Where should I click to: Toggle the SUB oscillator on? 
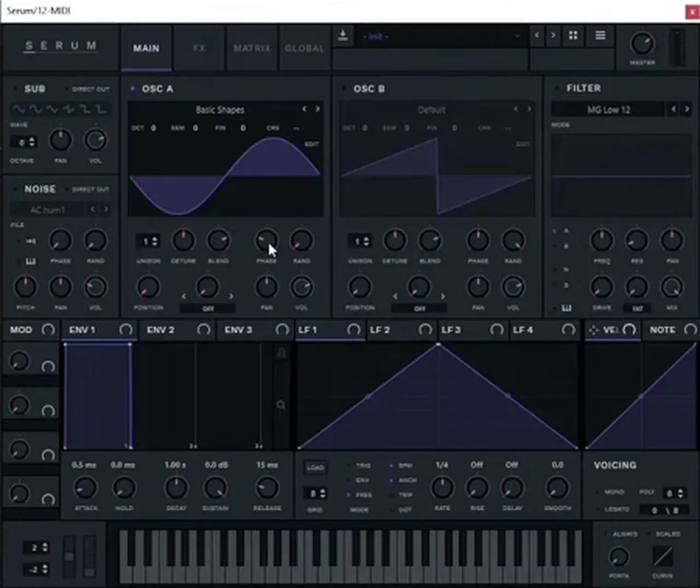15,89
